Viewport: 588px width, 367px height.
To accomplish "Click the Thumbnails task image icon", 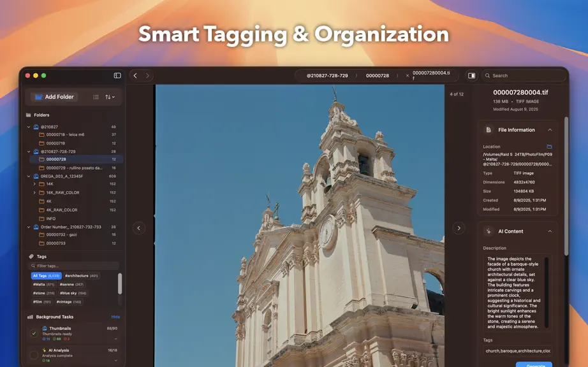I will click(45, 328).
